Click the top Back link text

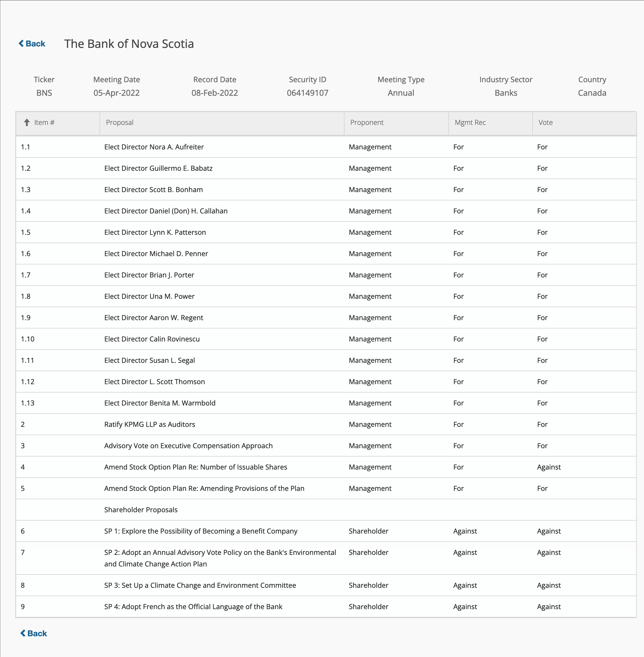[35, 44]
